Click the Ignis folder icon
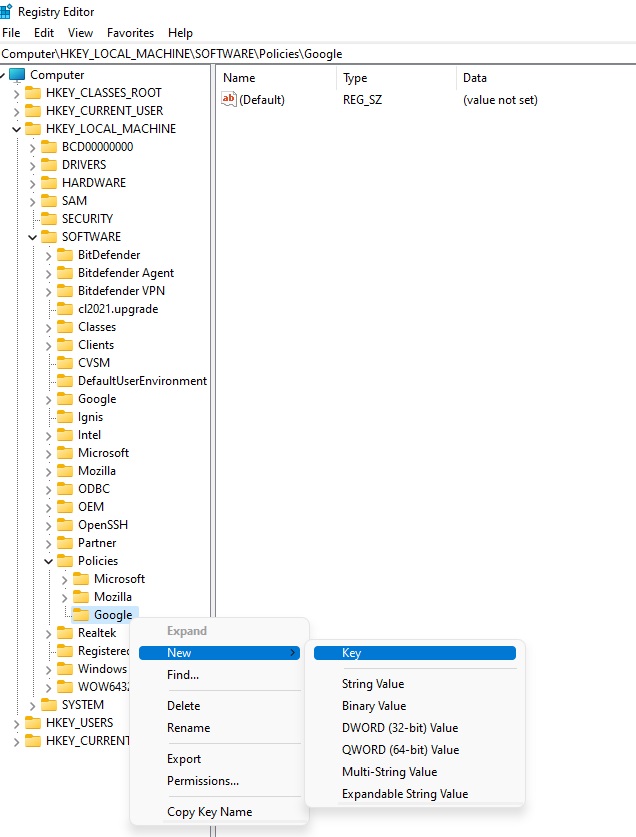Screen dimensions: 636x837 click(x=65, y=417)
